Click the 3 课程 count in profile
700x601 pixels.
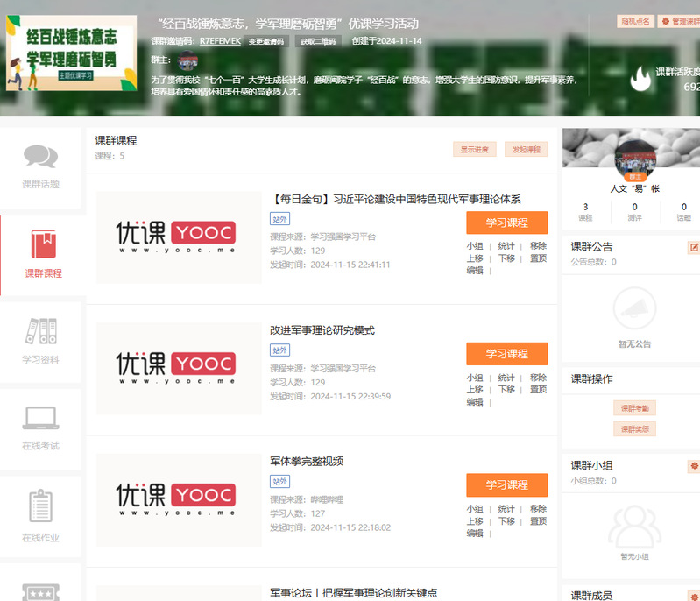[585, 212]
